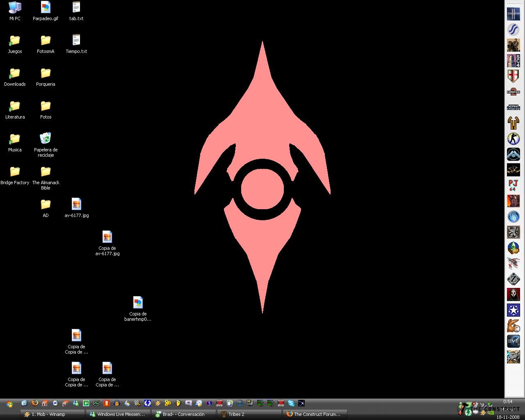Select the Bridge Factory folder
The height and width of the screenshot is (420, 525).
tap(15, 175)
